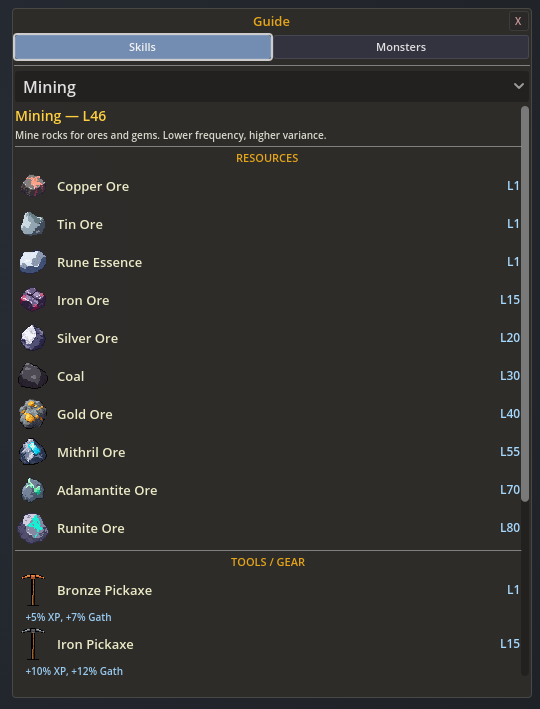Click the Copper Ore icon
This screenshot has height=709, width=540.
tap(33, 186)
